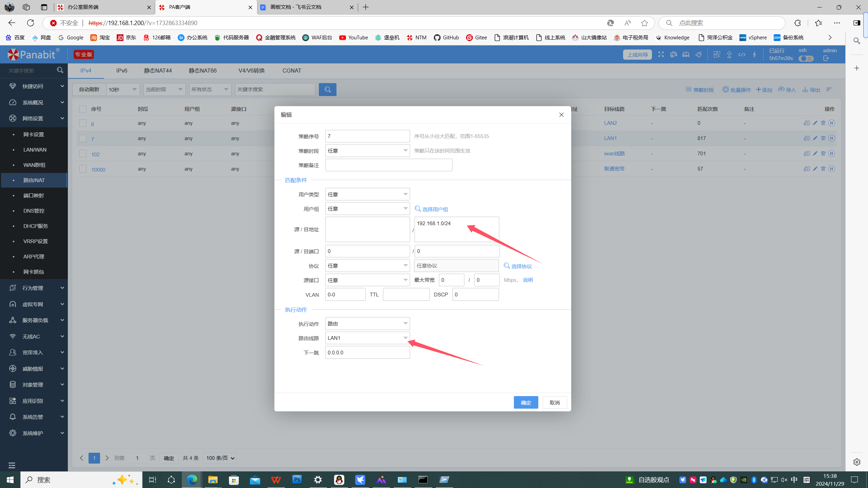
Task: Click delete trash icon for policy row 7
Action: [x=823, y=138]
